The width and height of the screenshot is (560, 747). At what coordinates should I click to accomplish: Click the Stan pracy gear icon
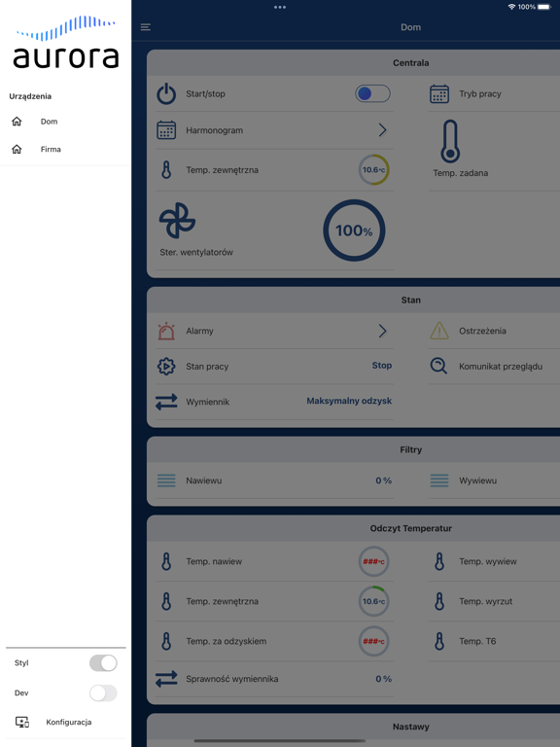pos(166,367)
